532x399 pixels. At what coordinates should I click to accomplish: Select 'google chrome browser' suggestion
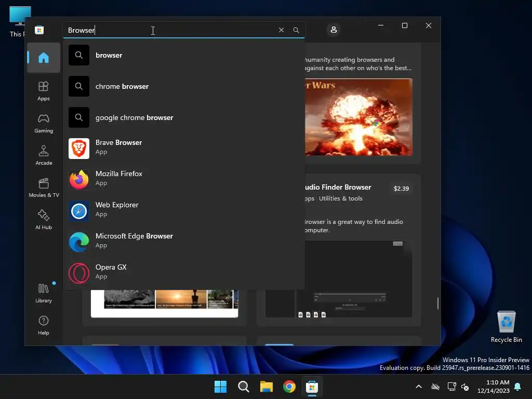[x=183, y=117]
